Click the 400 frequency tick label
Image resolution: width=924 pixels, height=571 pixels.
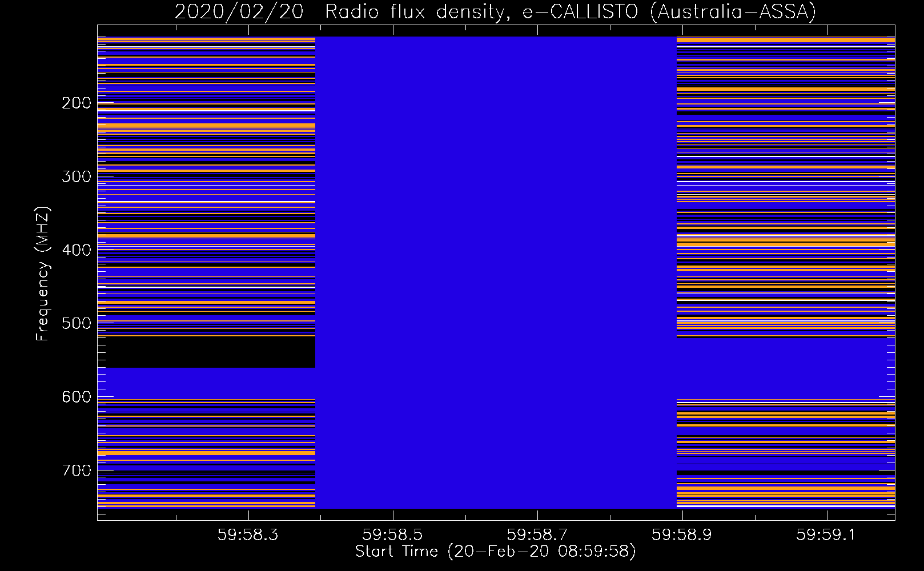(x=77, y=251)
